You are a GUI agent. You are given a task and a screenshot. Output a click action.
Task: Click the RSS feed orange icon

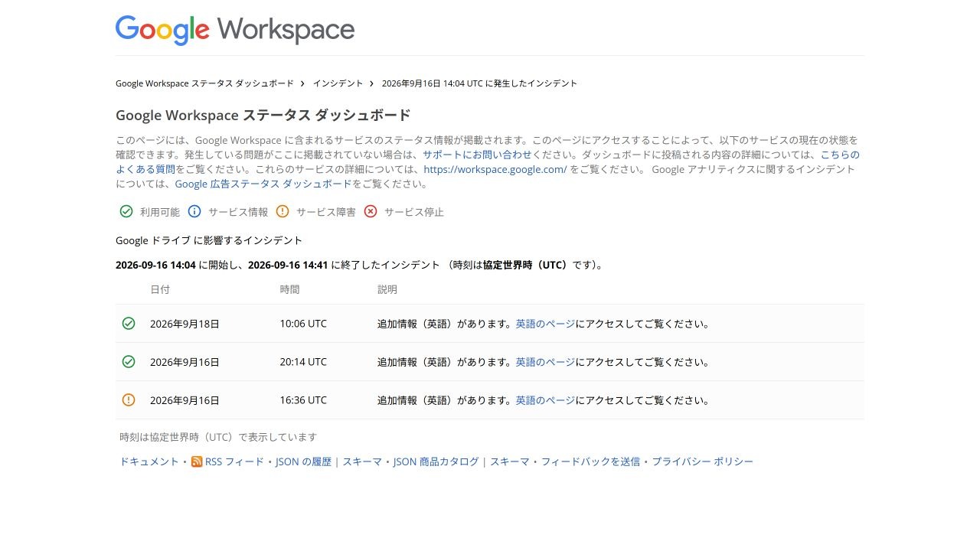[197, 461]
